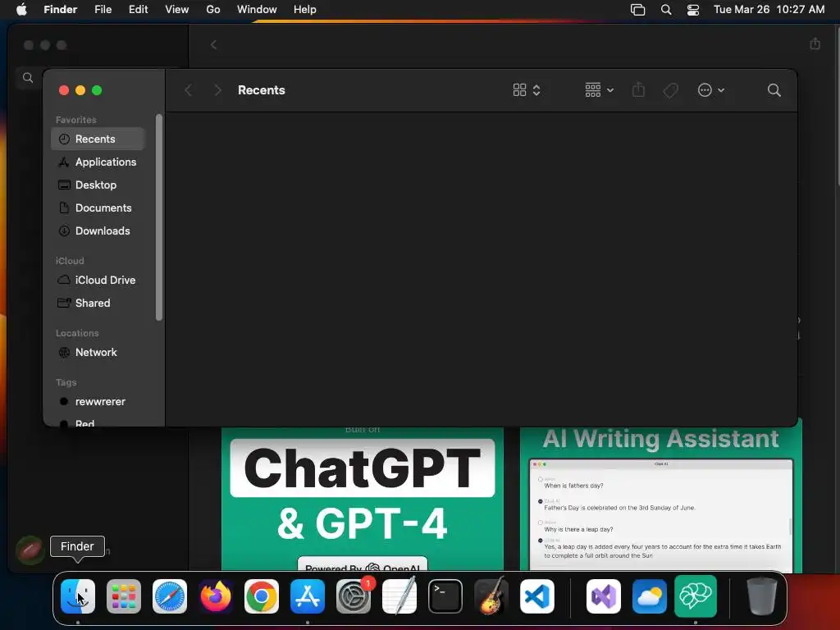Open TextEdit from the Dock
840x630 pixels.
399,596
